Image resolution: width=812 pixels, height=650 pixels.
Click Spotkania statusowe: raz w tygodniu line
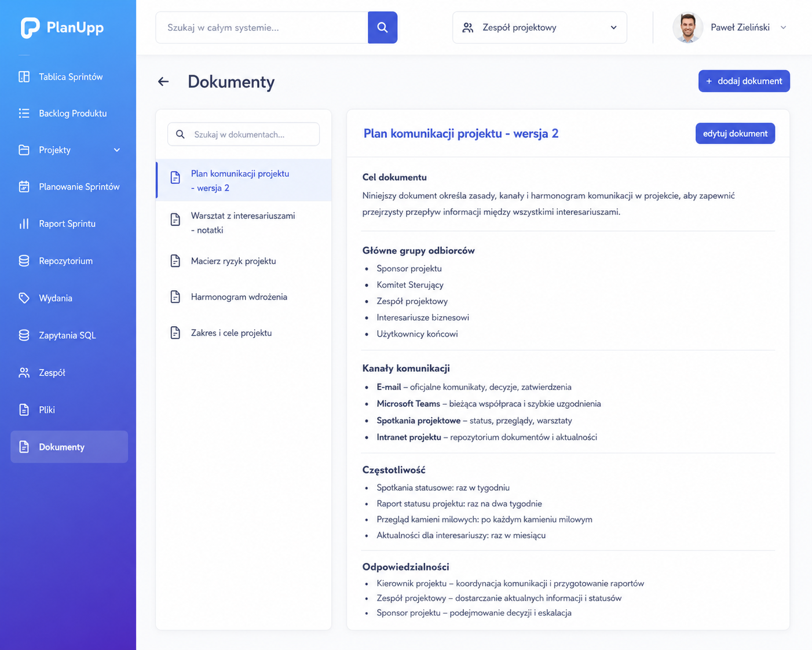pos(443,488)
